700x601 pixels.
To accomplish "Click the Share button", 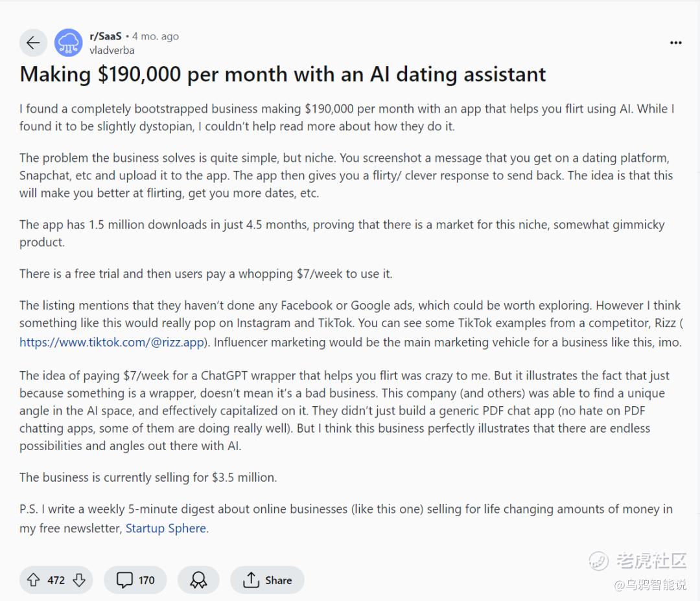I will point(267,580).
